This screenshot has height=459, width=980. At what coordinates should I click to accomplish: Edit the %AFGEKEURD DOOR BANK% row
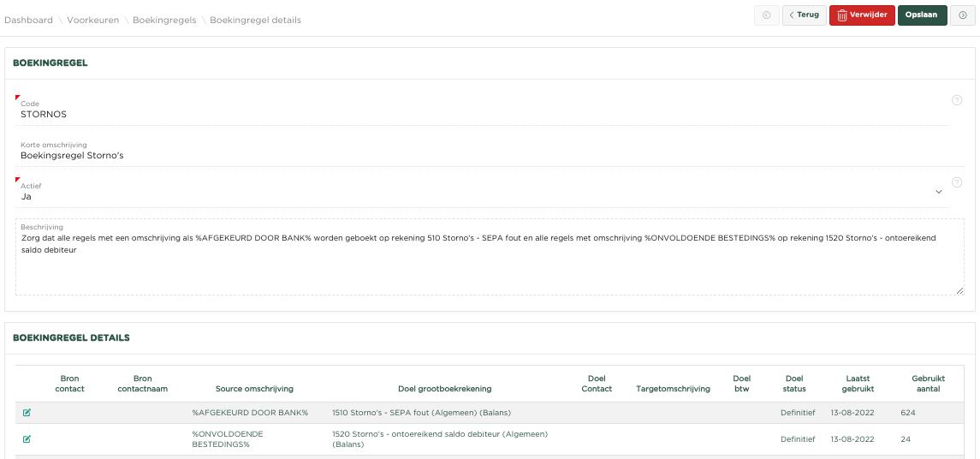click(27, 413)
